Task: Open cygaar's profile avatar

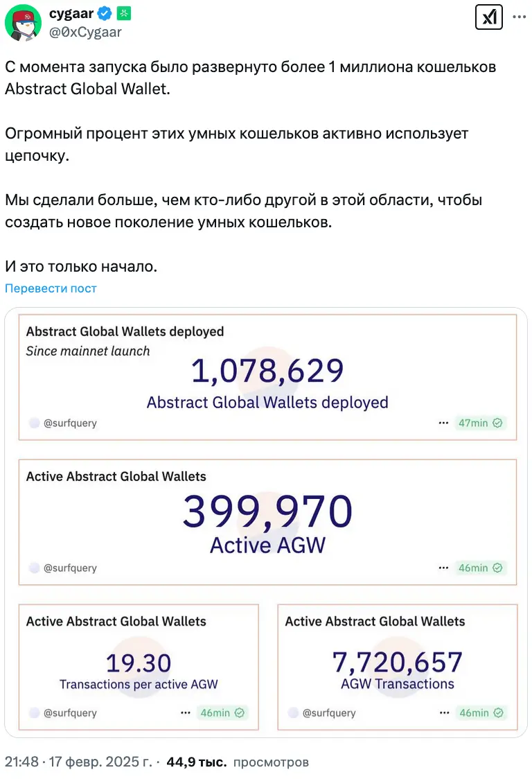Action: tap(24, 22)
